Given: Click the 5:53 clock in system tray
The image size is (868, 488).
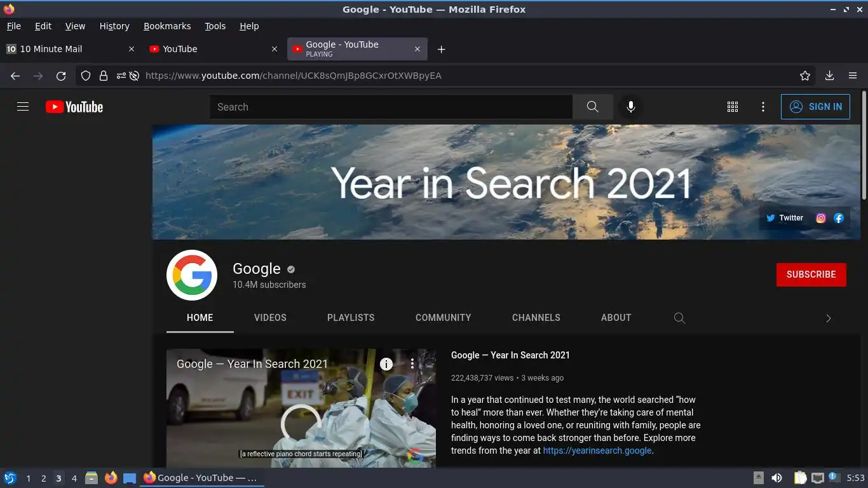Looking at the screenshot, I should 855,478.
